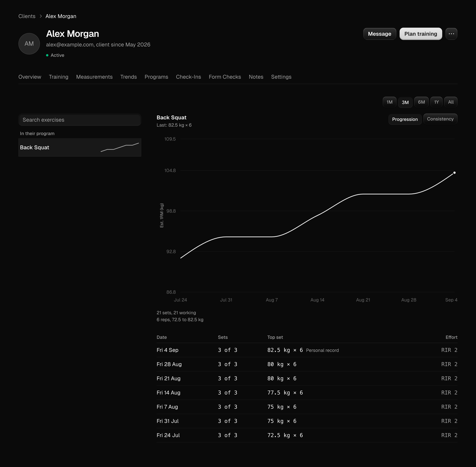The height and width of the screenshot is (467, 476).
Task: Focus the Search exercises field
Action: 80,120
